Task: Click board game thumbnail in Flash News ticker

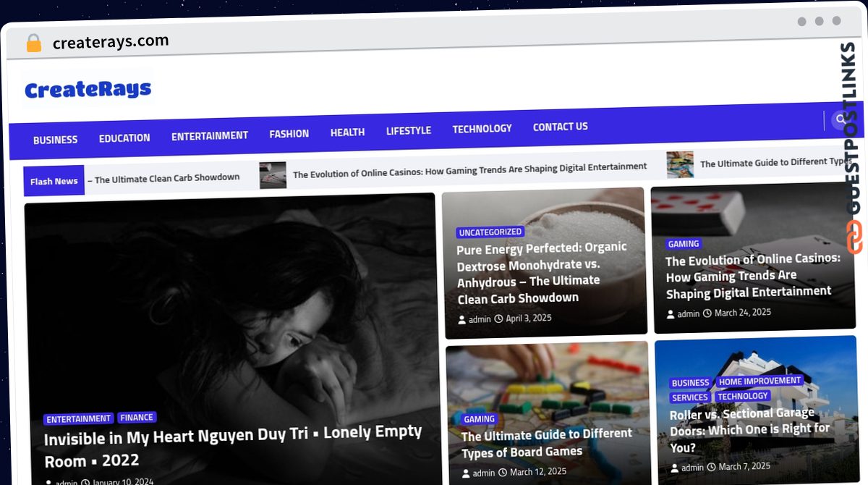Action: pos(680,164)
